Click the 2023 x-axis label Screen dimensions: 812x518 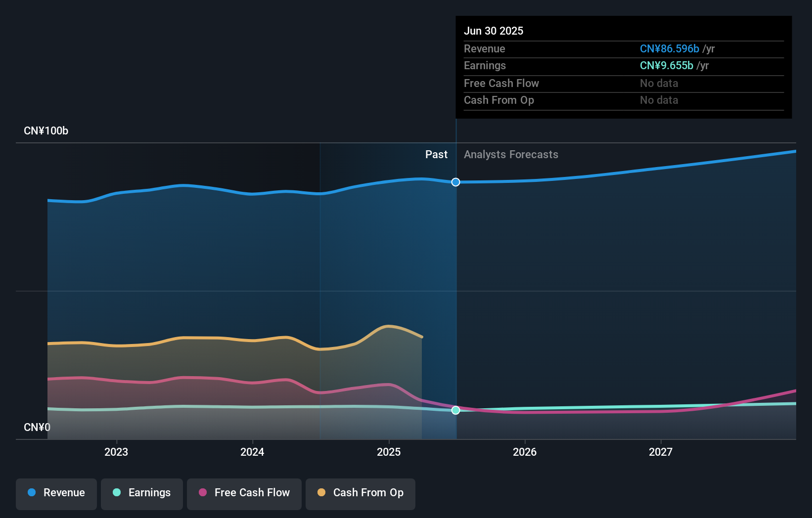116,452
